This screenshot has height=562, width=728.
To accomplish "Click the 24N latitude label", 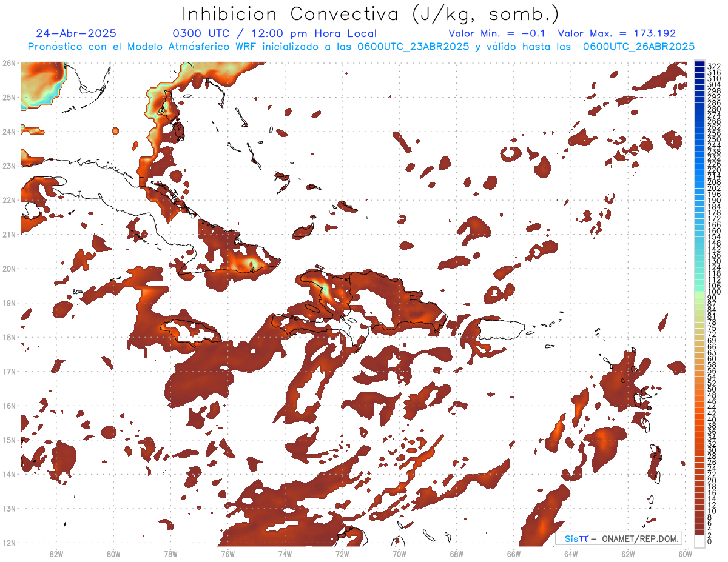I will click(x=9, y=132).
